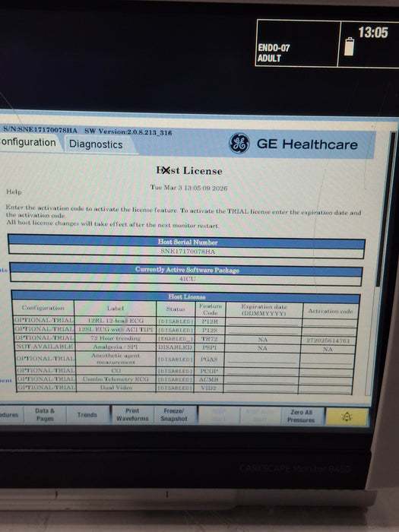Tap Print Waveforms button
This screenshot has width=399, height=532.
coord(132,415)
